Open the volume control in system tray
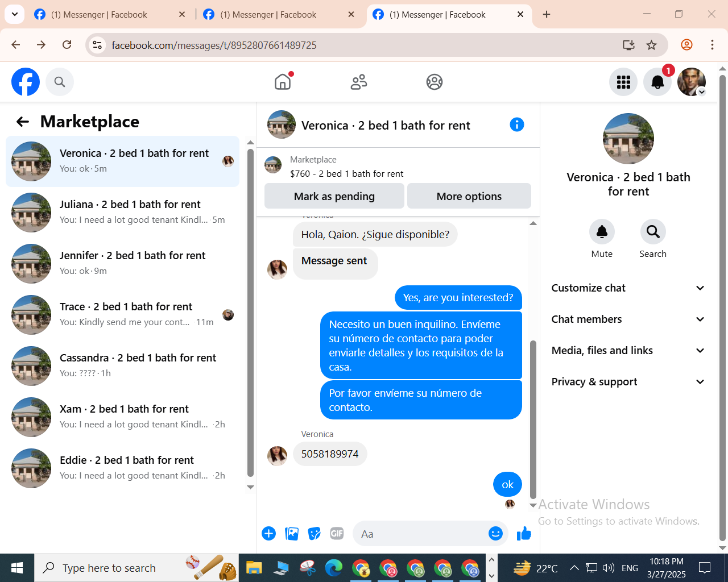The width and height of the screenshot is (728, 582). (609, 568)
